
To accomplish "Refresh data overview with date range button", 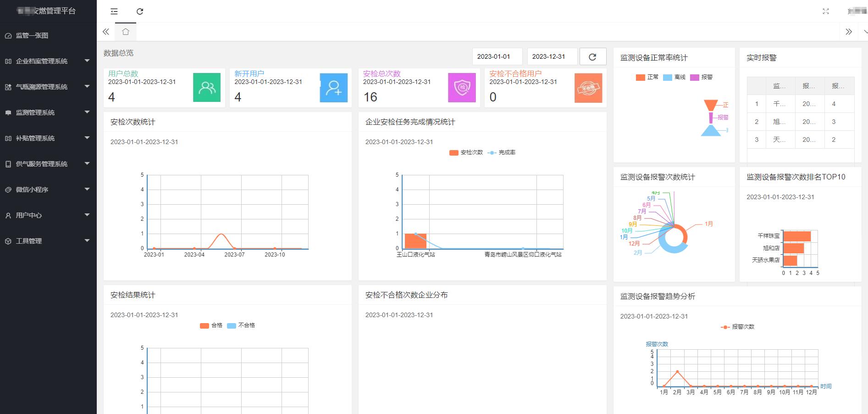I will coord(592,57).
